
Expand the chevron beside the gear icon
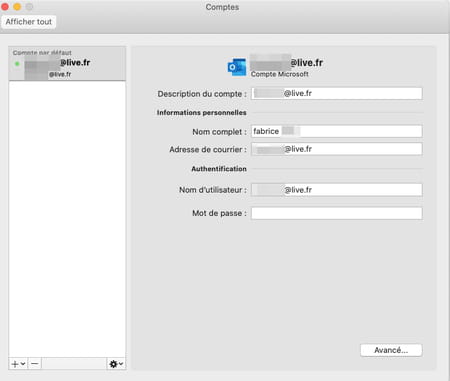pyautogui.click(x=121, y=364)
